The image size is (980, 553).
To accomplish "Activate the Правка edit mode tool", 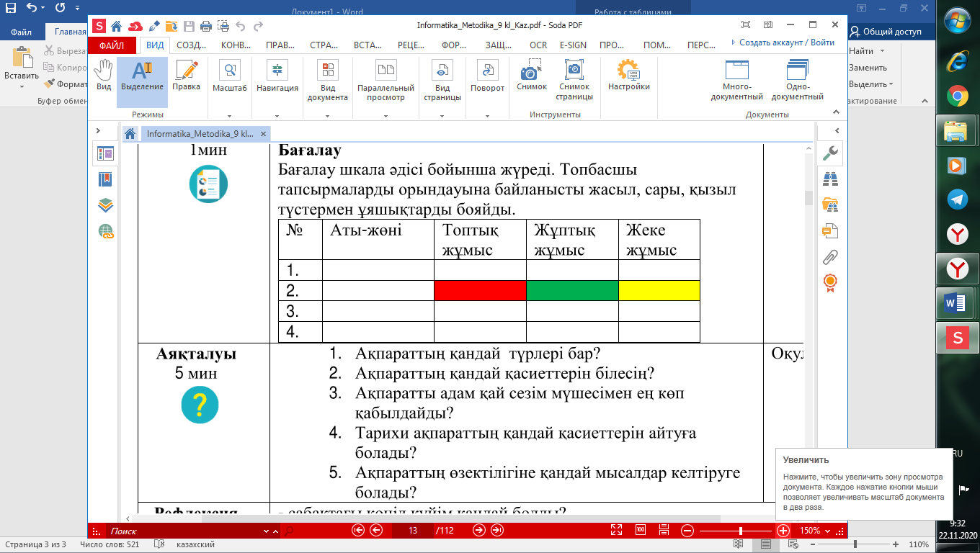I will pyautogui.click(x=187, y=76).
